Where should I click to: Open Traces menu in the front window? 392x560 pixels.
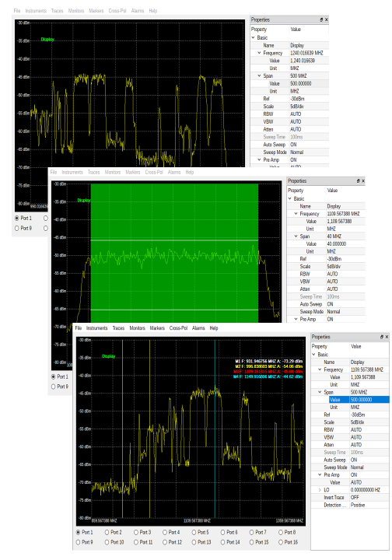118,328
